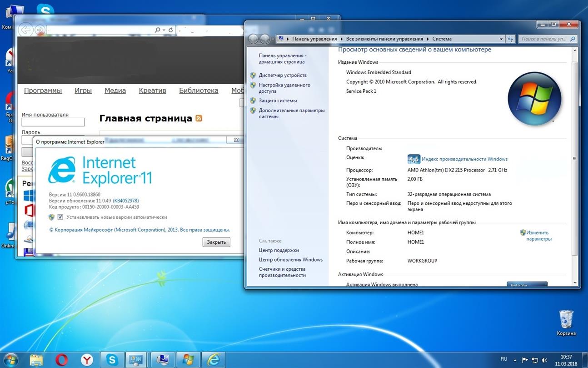
Task: Open Дополнительные параметры системы link
Action: 292,114
